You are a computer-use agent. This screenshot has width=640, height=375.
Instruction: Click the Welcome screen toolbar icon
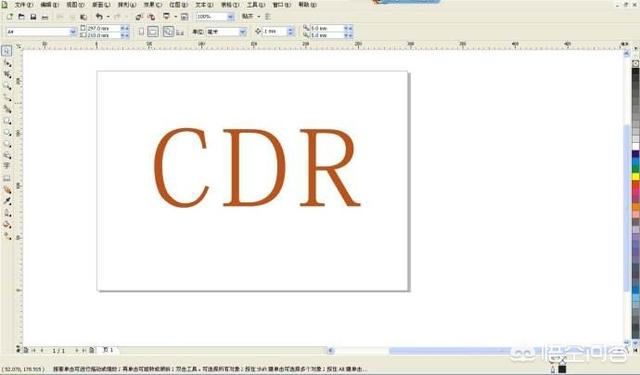point(184,17)
